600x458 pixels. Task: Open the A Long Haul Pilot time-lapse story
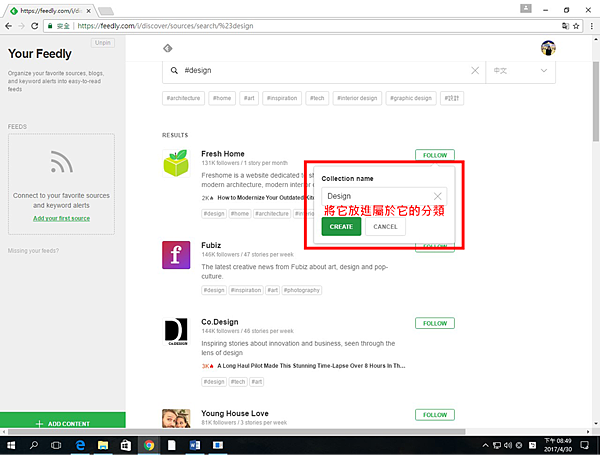[x=311, y=366]
